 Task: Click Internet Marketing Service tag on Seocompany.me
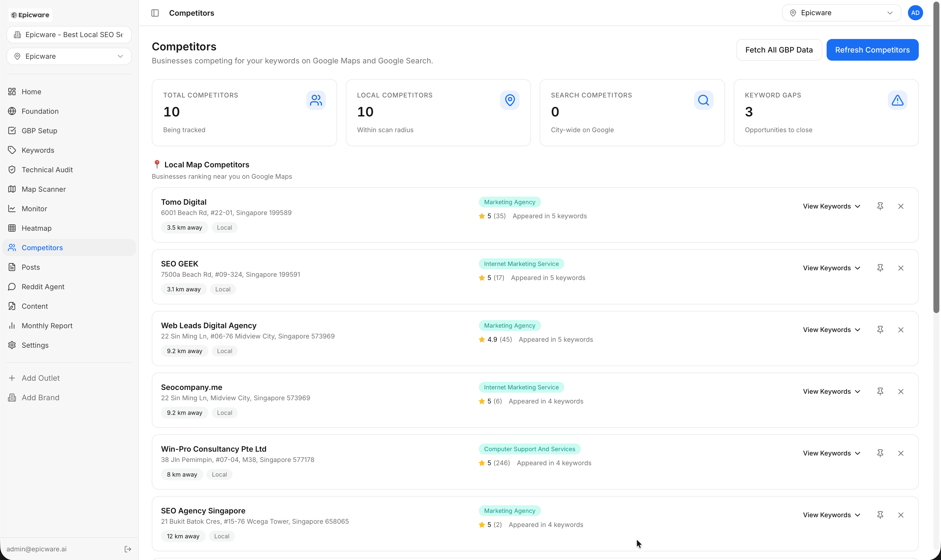(x=521, y=387)
